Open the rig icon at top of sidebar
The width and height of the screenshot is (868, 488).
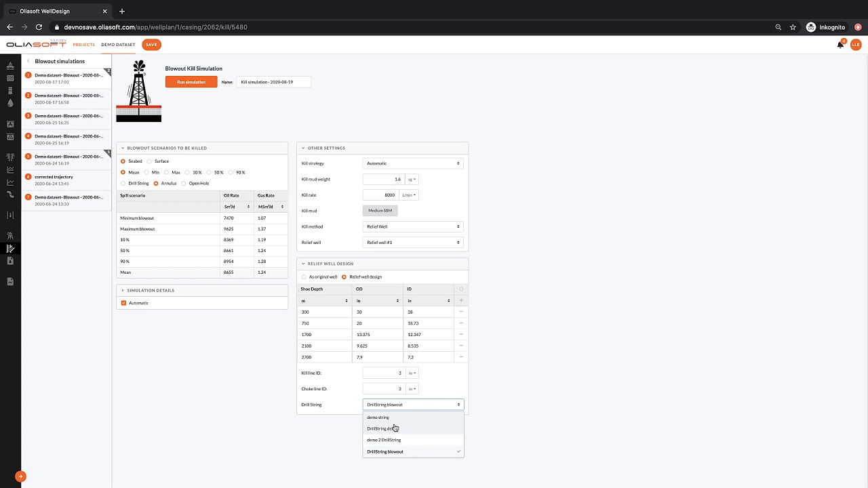tap(10, 66)
